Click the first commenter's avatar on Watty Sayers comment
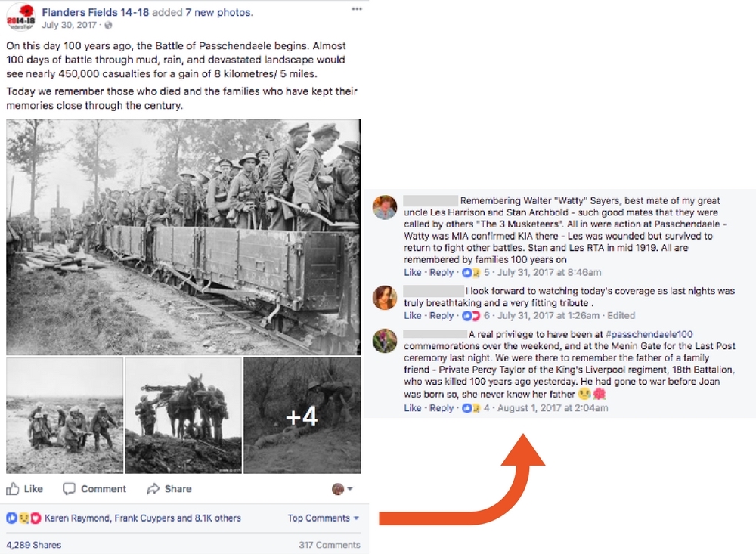Screen dimensions: 756x554 (x=385, y=207)
